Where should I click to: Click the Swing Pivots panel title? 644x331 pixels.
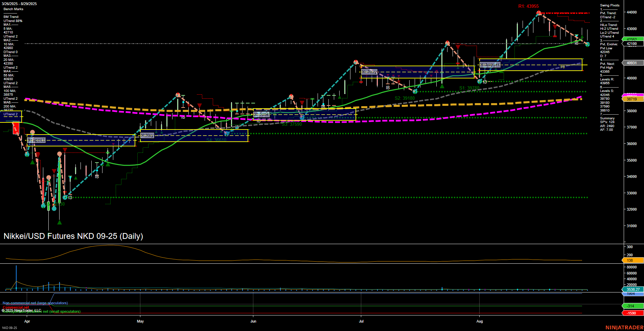610,5
